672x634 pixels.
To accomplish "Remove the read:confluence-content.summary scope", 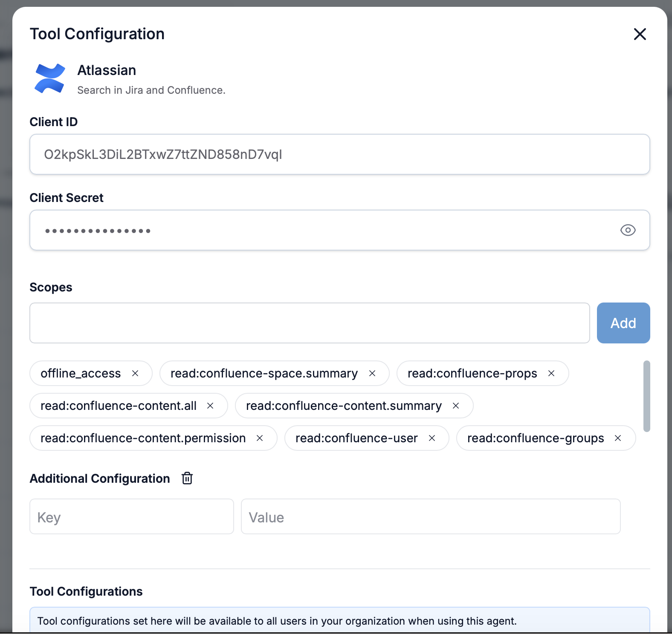I will click(x=456, y=406).
